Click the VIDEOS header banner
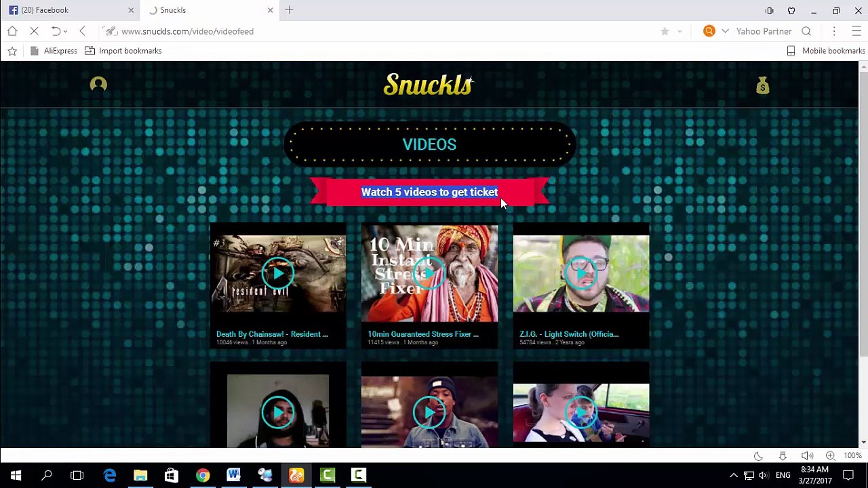Screen dimensions: 868x488 (429, 144)
